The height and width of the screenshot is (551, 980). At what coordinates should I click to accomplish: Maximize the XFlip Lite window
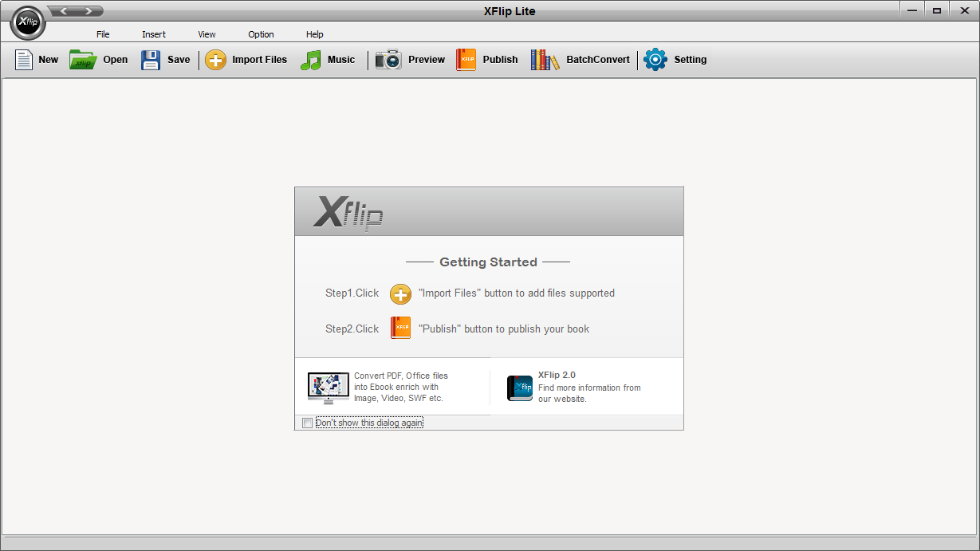point(937,10)
